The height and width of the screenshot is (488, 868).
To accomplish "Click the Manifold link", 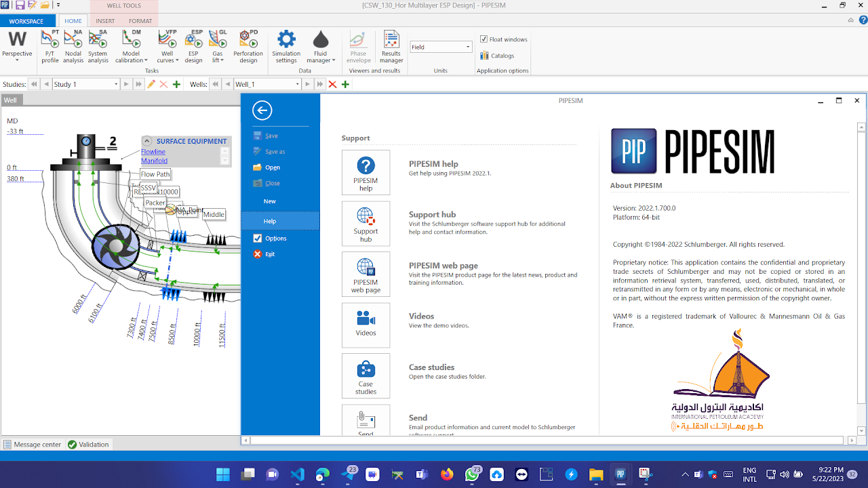I will tap(154, 161).
